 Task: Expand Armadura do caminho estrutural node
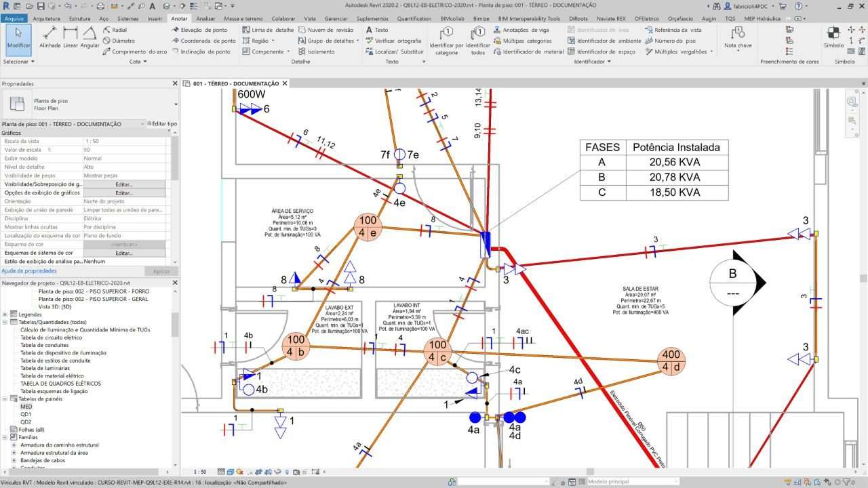14,445
